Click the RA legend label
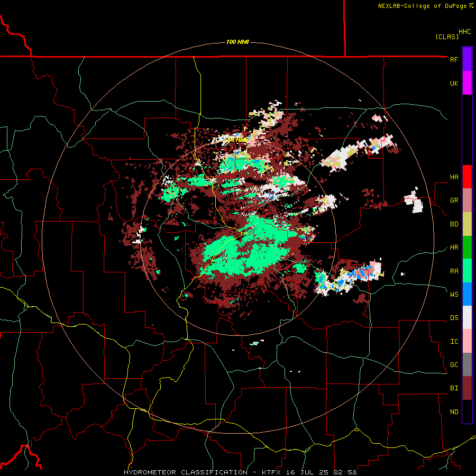Image resolution: width=476 pixels, height=476 pixels. tap(454, 271)
